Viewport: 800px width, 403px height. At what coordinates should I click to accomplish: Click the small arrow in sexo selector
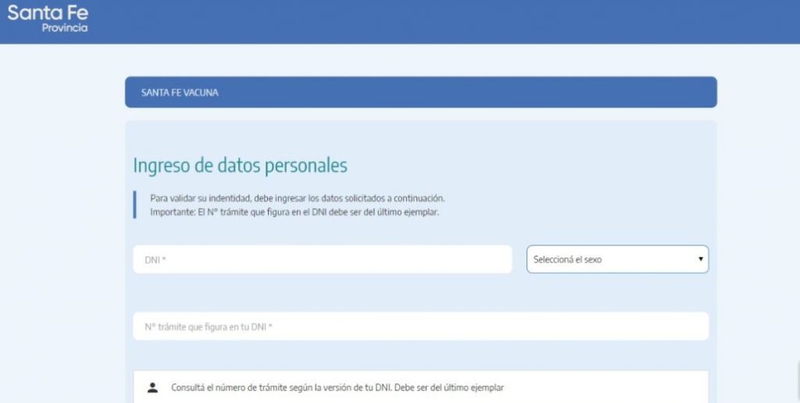click(700, 259)
